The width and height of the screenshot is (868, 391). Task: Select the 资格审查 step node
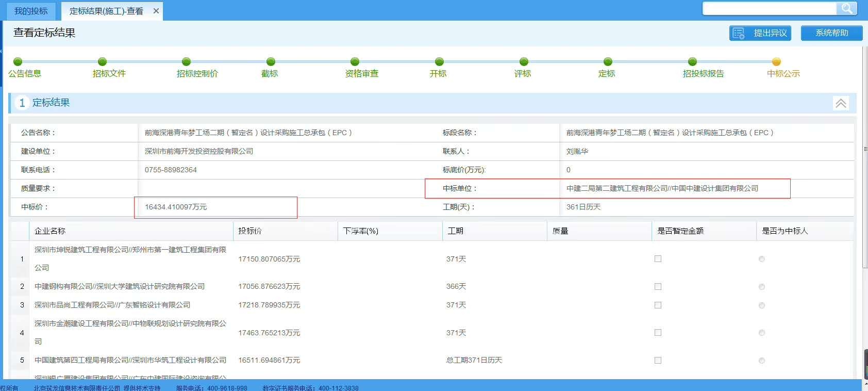coord(355,62)
